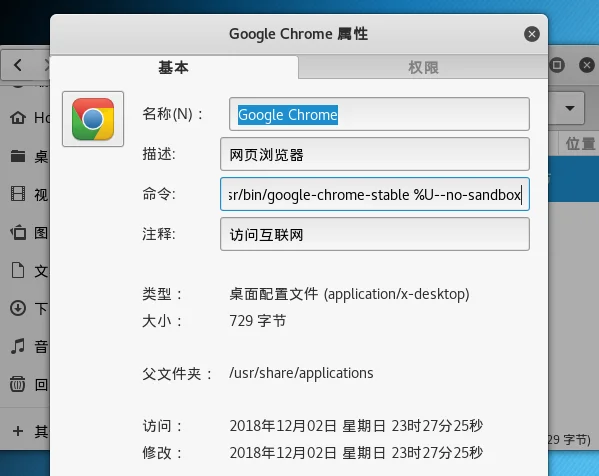Click the 位置 column header

click(580, 144)
